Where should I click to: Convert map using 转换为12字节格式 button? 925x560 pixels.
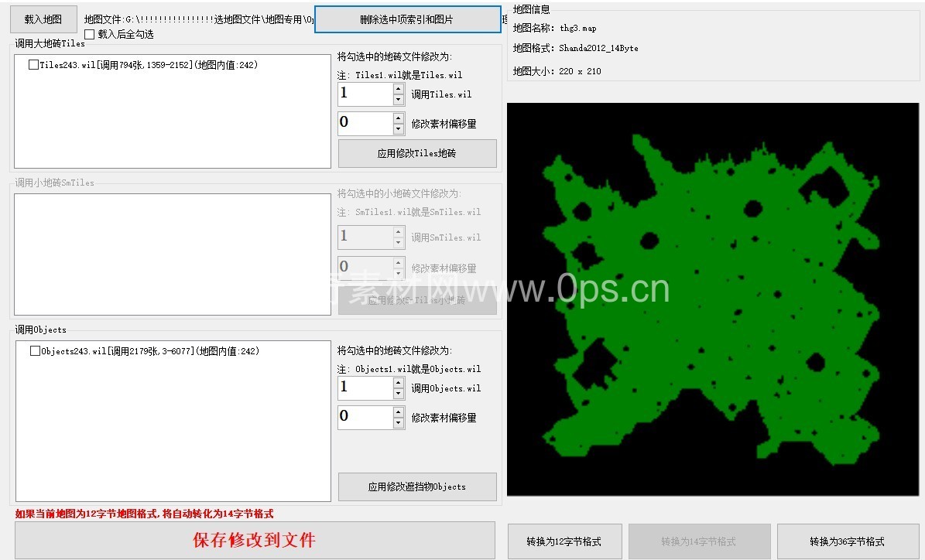pos(564,541)
